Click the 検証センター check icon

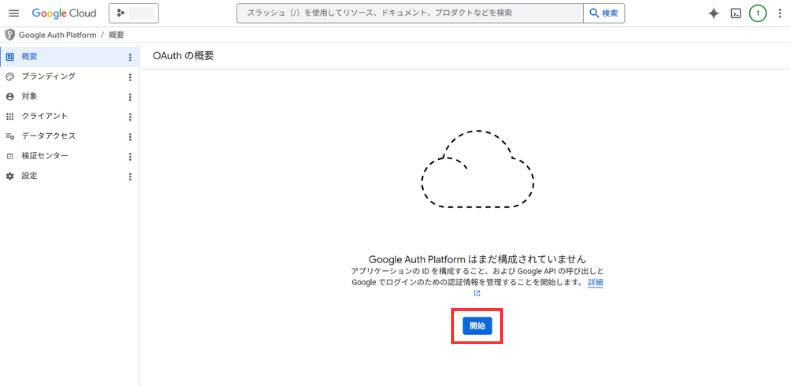pyautogui.click(x=10, y=156)
